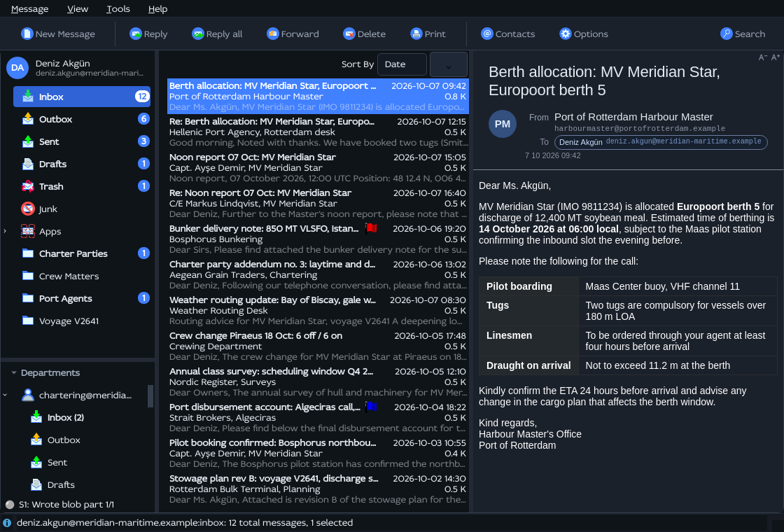Click the red flag on Bunker delivery note
This screenshot has width=784, height=532.
371,228
